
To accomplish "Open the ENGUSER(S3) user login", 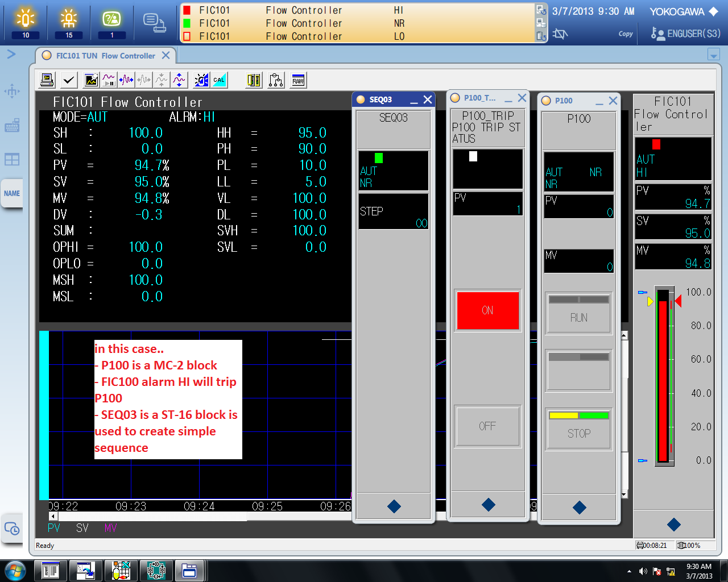I will tap(686, 34).
